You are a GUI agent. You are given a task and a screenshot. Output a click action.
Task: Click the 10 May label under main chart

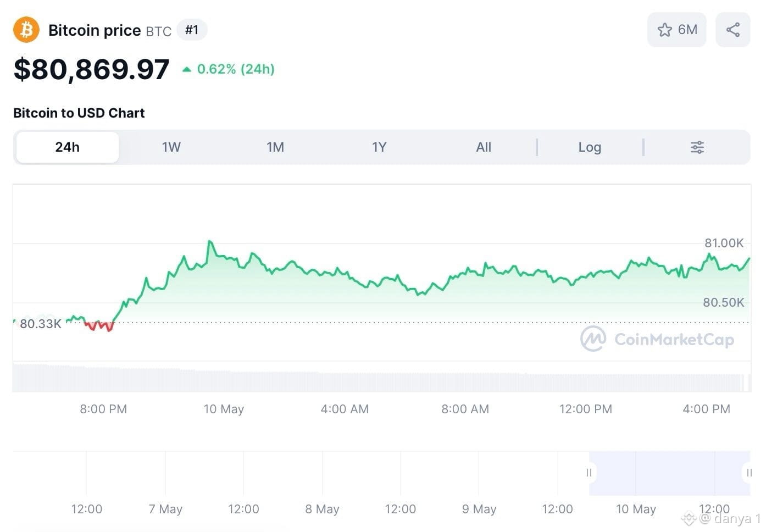pyautogui.click(x=224, y=409)
